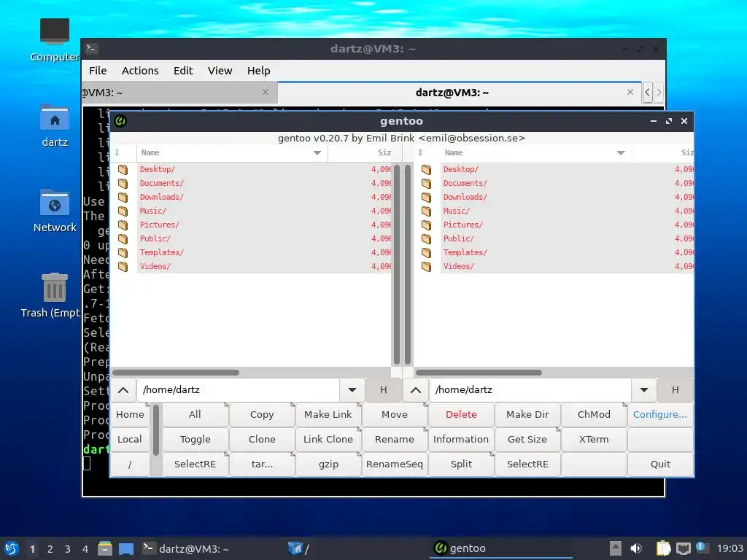Click the Make Link button
Screen dimensions: 747x560
pos(328,415)
